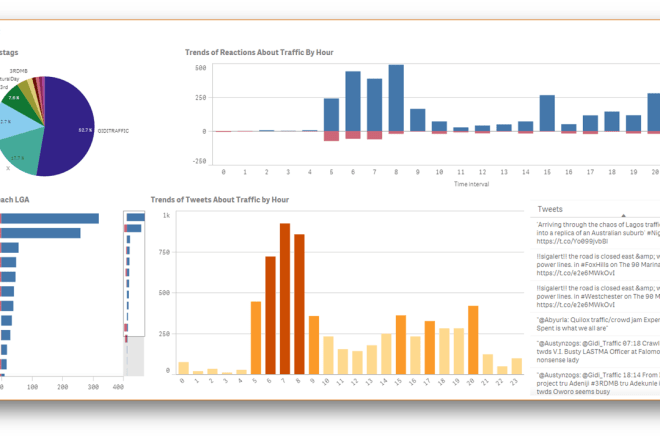
Task: Click hour 8 label on reactions chart axis
Action: click(396, 172)
